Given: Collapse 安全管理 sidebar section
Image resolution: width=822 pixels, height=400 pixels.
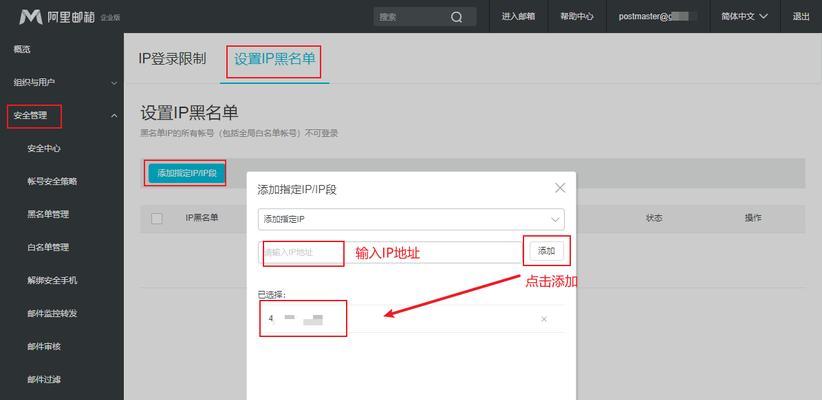Looking at the screenshot, I should [x=62, y=115].
